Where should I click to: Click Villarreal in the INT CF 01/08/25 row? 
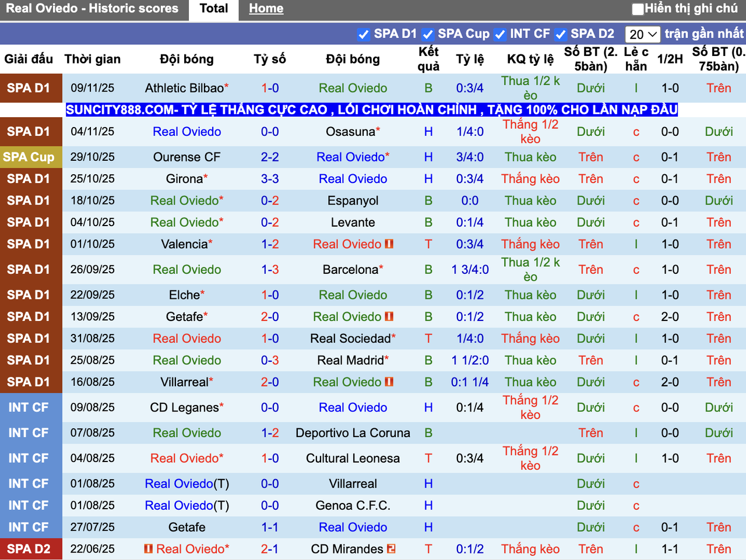point(353,484)
